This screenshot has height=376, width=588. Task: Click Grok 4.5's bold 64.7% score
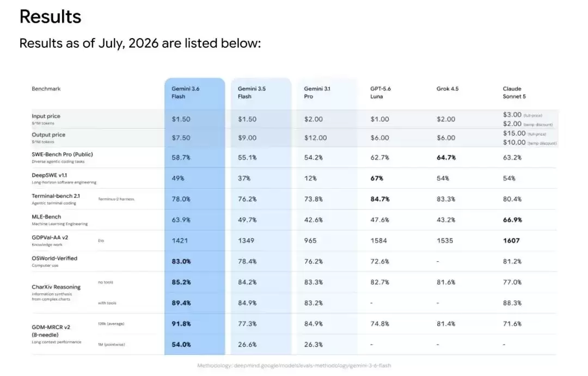tap(446, 157)
